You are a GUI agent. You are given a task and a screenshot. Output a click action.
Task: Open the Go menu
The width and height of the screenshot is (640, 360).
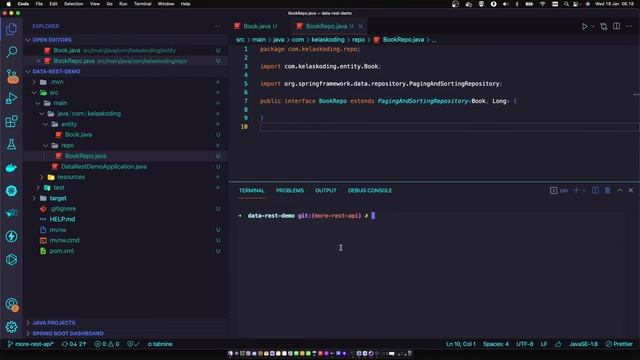(x=109, y=4)
